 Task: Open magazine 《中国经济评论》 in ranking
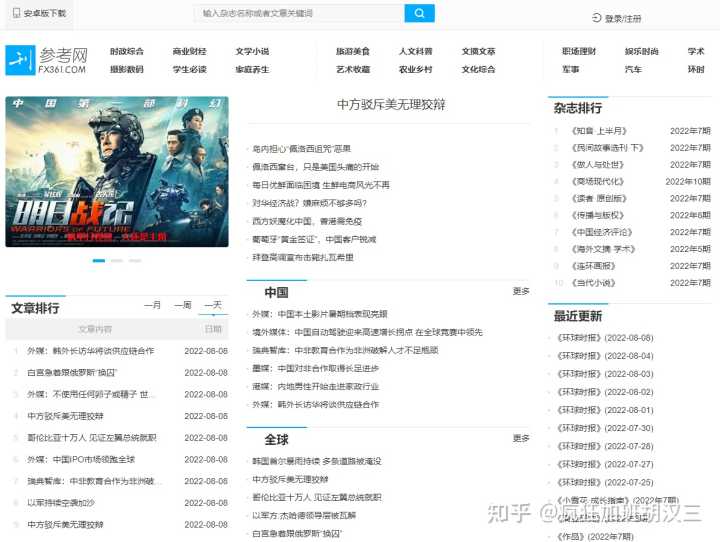[x=602, y=232]
